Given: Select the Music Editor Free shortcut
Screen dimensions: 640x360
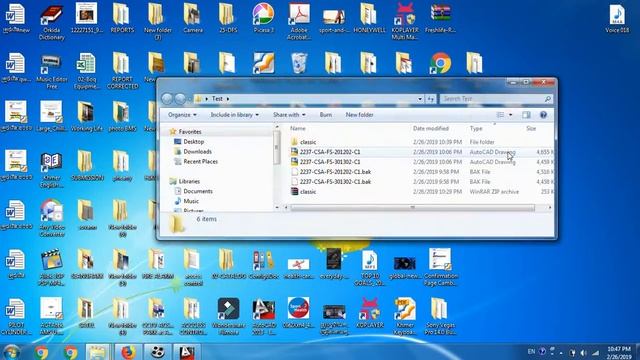Looking at the screenshot, I should coord(51,70).
